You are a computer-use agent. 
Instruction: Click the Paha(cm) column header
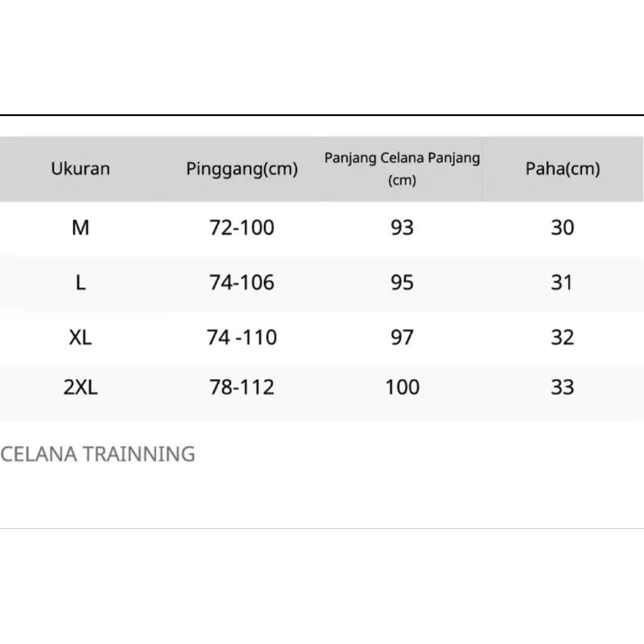563,169
